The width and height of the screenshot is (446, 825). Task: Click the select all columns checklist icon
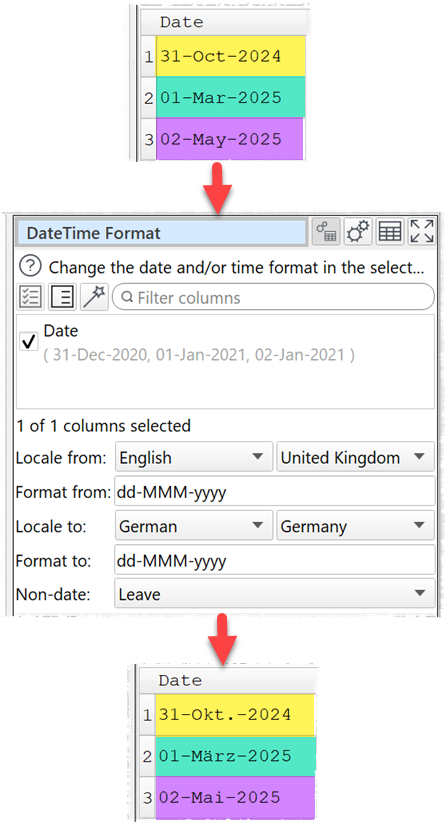pos(31,297)
